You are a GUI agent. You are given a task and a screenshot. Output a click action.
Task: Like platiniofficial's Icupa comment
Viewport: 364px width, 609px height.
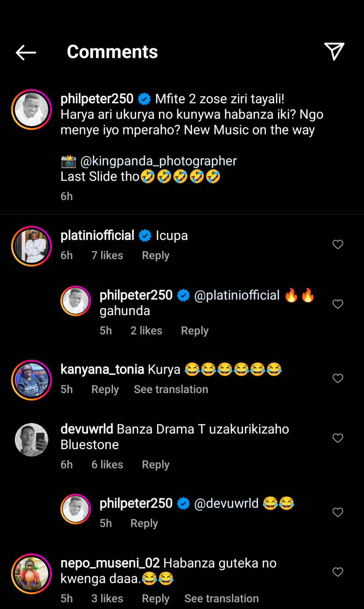click(x=338, y=245)
